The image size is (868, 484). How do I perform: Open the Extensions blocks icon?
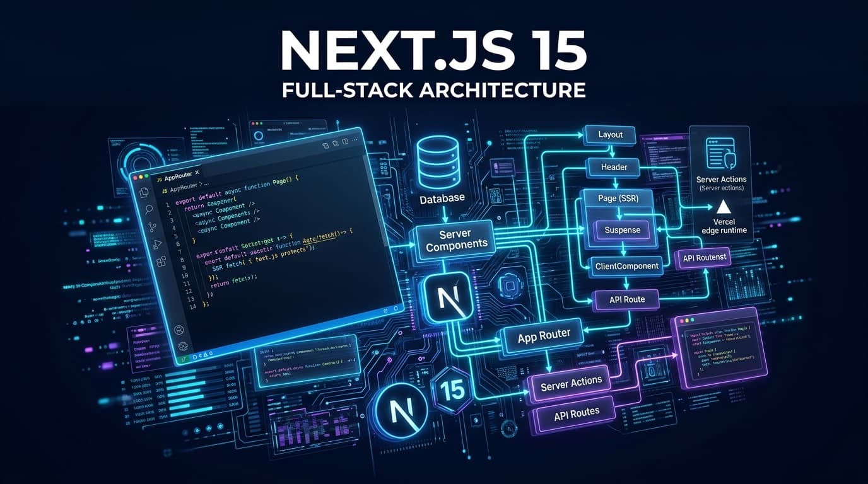coord(161,261)
